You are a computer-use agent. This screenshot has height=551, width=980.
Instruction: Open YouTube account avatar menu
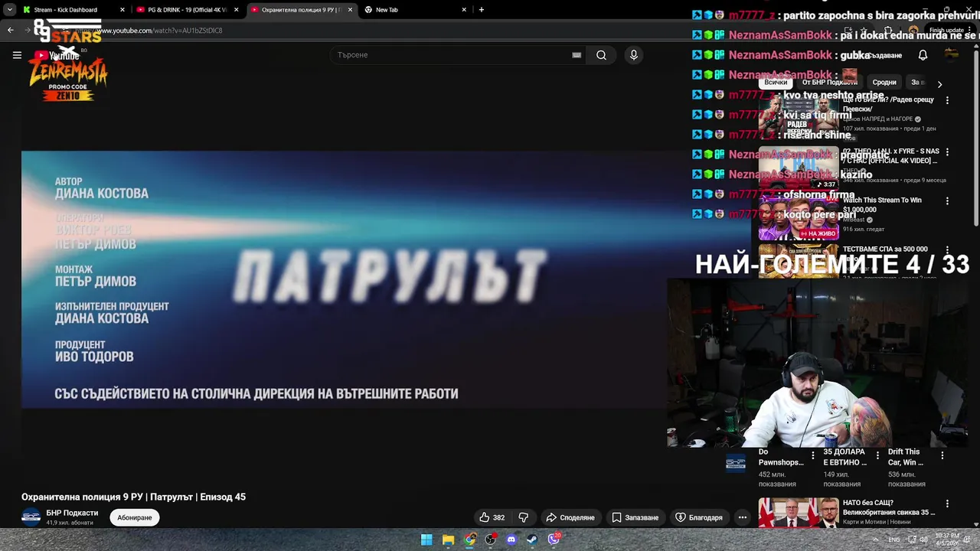point(952,55)
